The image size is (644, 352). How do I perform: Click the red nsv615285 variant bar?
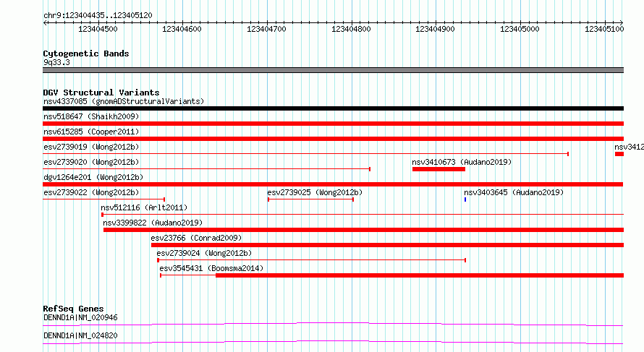(333, 139)
